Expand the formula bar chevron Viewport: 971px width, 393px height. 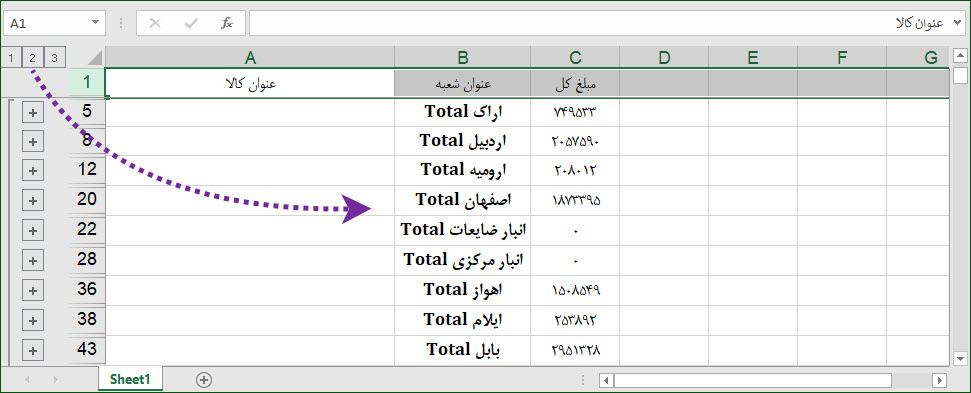pos(958,23)
